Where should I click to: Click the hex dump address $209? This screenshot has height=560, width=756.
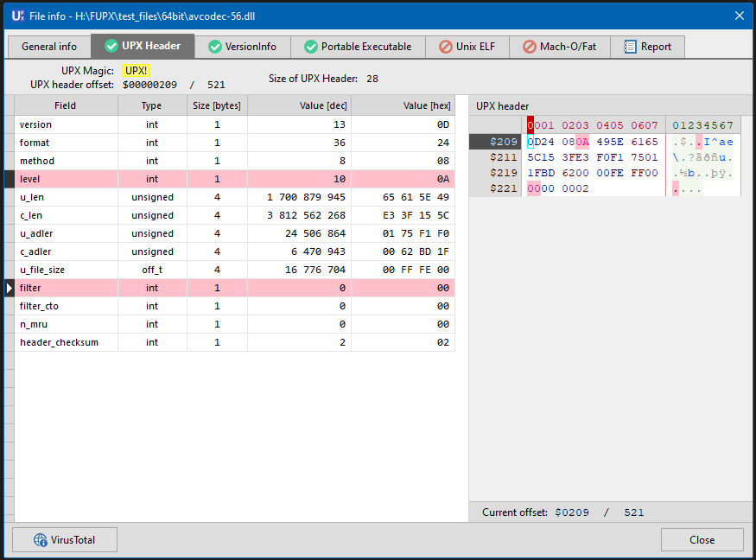tap(504, 142)
